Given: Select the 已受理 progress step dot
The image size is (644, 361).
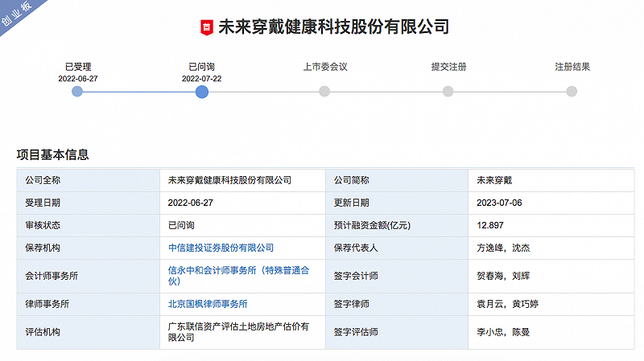Looking at the screenshot, I should pos(77,92).
